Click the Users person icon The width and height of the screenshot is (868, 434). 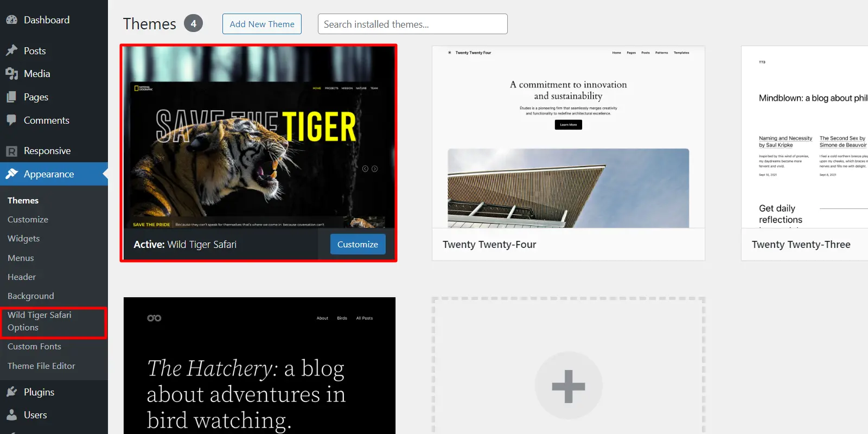click(12, 414)
